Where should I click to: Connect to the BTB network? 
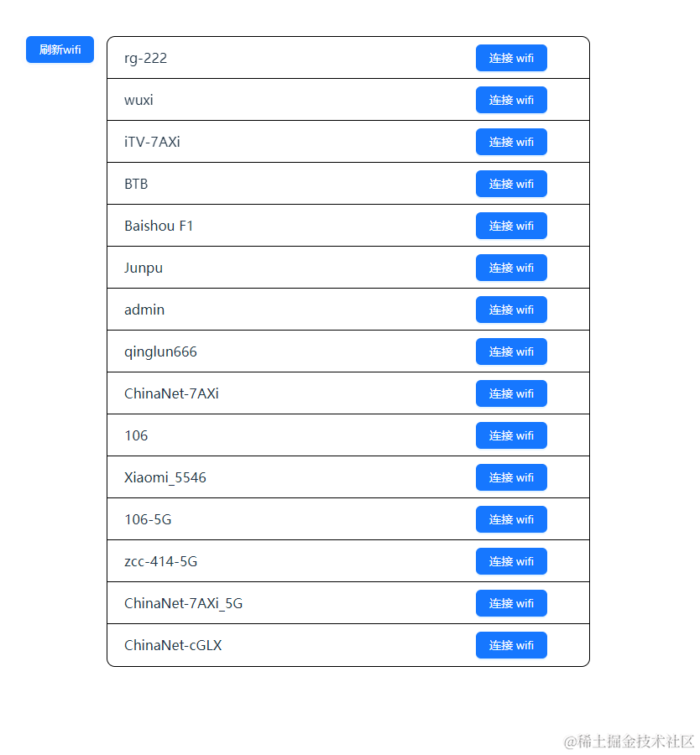pos(511,184)
